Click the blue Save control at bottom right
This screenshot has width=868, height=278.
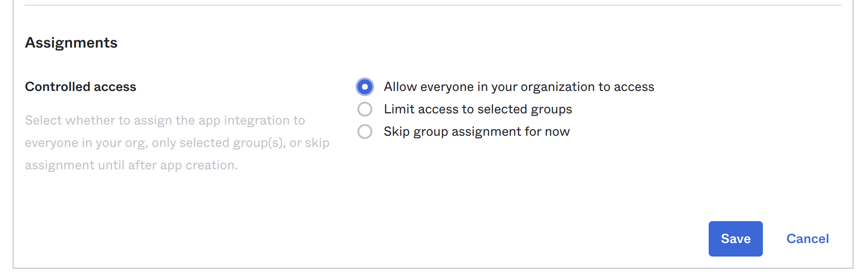735,238
